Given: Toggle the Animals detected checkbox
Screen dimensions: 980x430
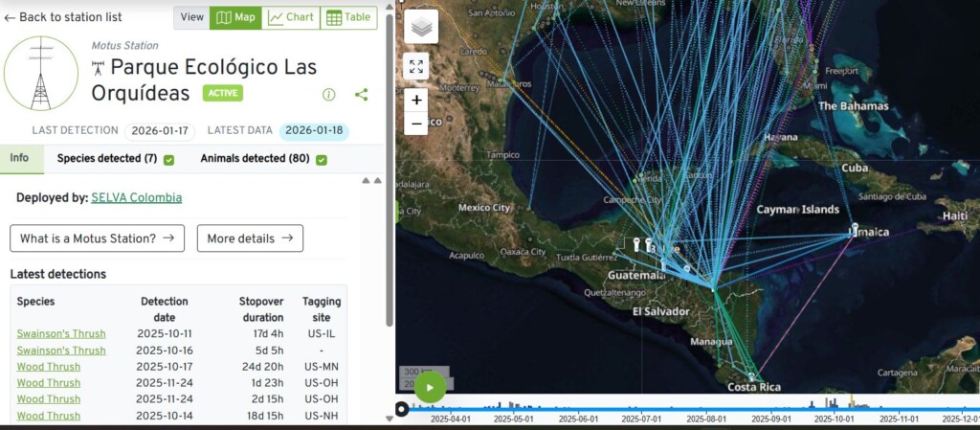Looking at the screenshot, I should 322,159.
